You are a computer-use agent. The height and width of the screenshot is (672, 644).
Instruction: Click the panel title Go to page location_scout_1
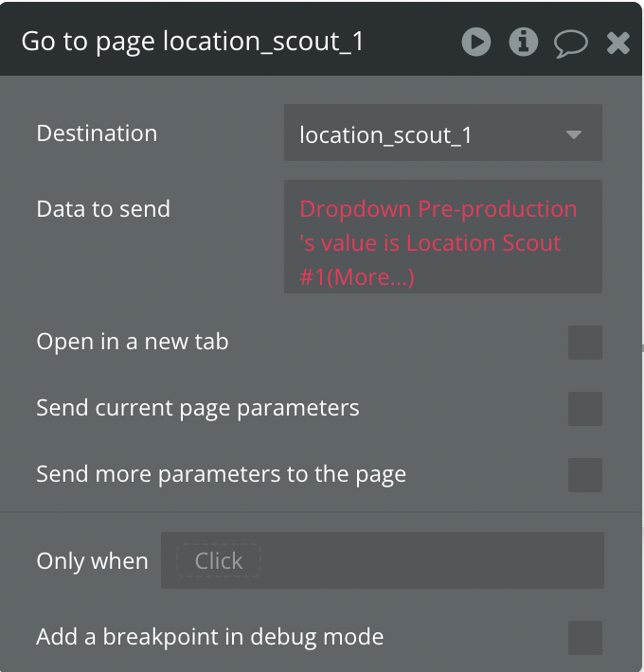[x=192, y=43]
